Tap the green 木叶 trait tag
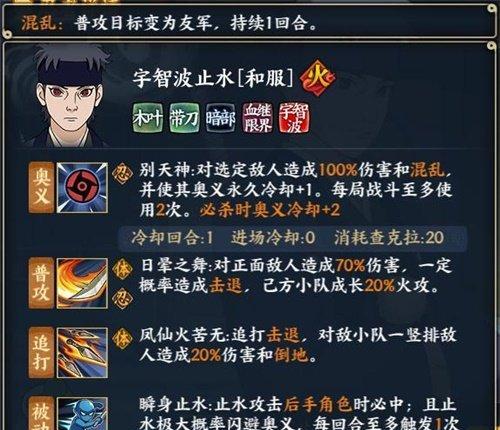500x430 pixels. (x=148, y=118)
